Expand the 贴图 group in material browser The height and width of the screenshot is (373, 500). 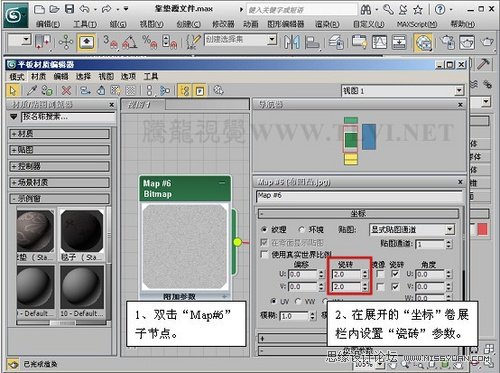pos(59,150)
